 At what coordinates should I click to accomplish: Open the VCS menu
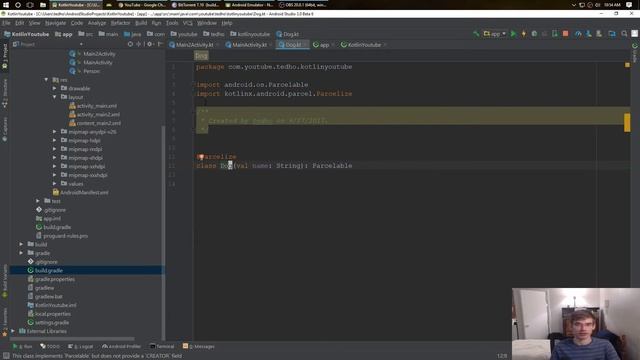[x=187, y=23]
